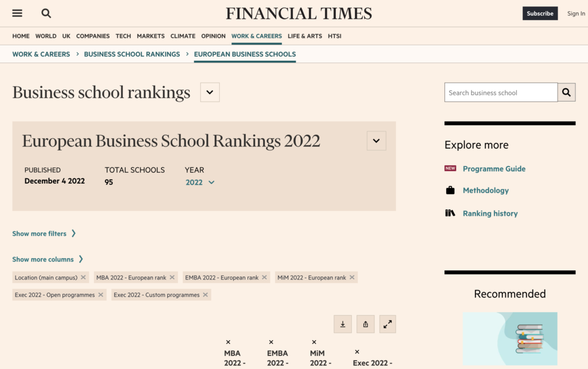This screenshot has width=588, height=369.
Task: Click the NEW badge beside Programme Guide
Action: 450,168
